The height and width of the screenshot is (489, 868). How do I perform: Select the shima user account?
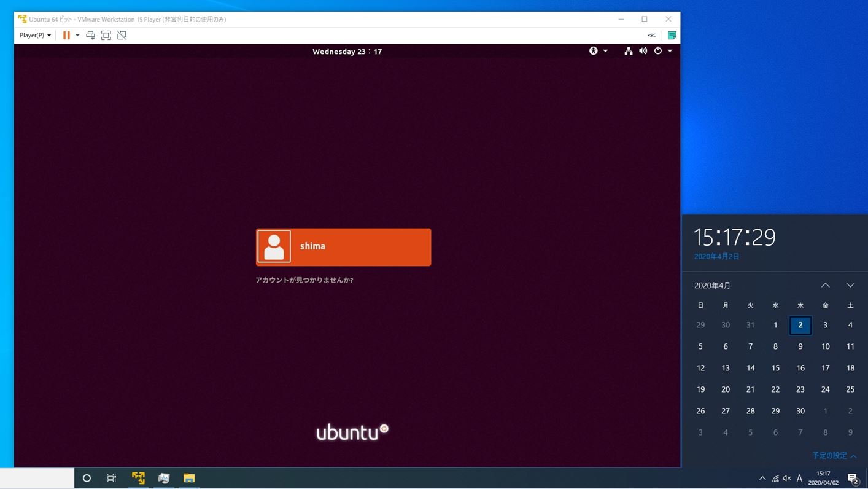point(343,247)
